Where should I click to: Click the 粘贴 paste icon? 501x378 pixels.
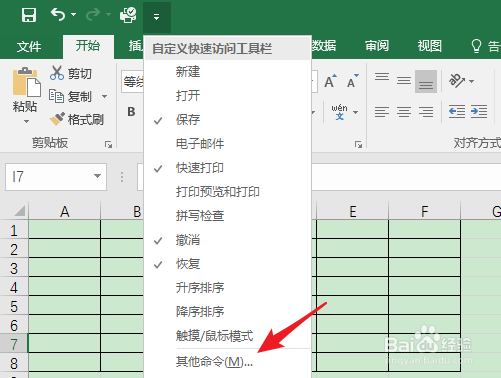coord(26,81)
